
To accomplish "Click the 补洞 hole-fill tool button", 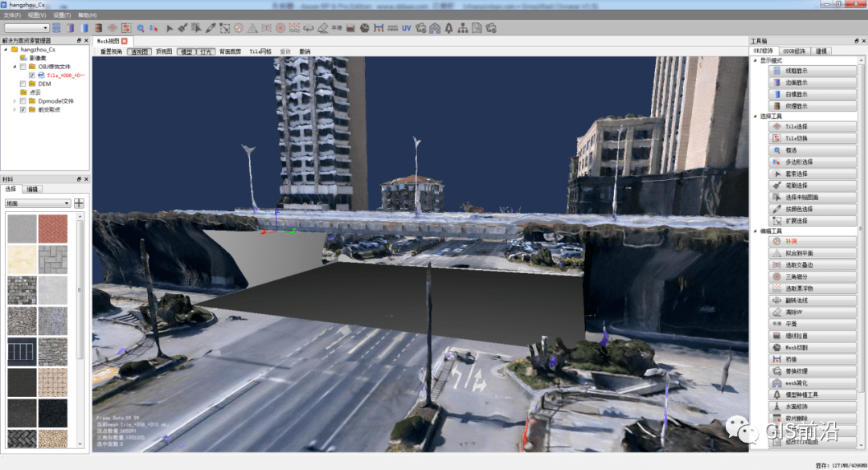I will pos(812,241).
